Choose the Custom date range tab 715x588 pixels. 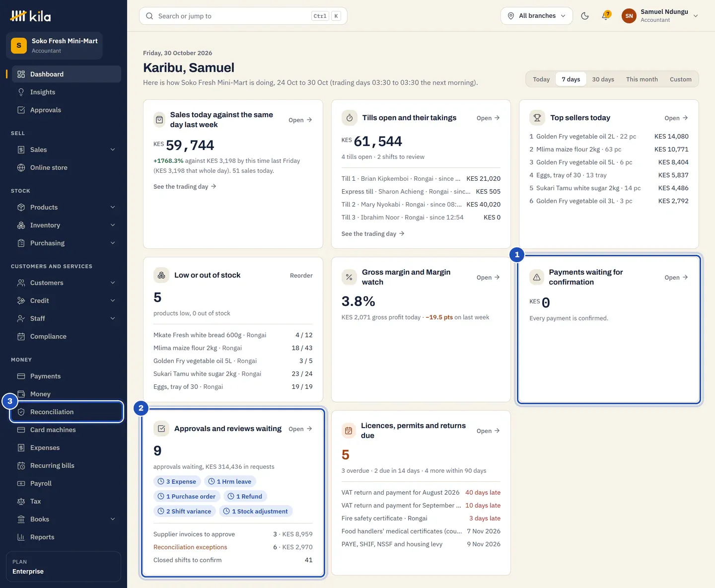[680, 79]
